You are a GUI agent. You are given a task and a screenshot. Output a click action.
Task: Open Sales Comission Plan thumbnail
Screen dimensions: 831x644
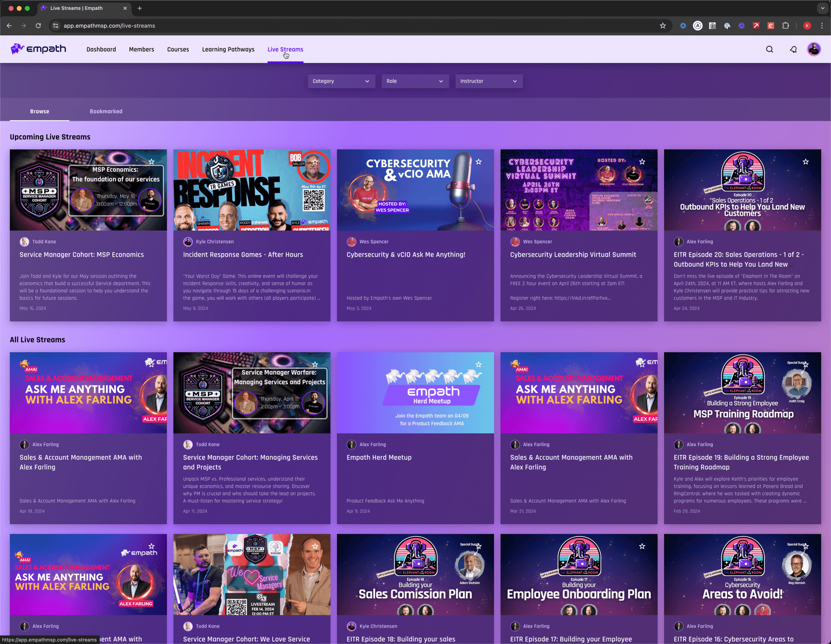click(415, 574)
